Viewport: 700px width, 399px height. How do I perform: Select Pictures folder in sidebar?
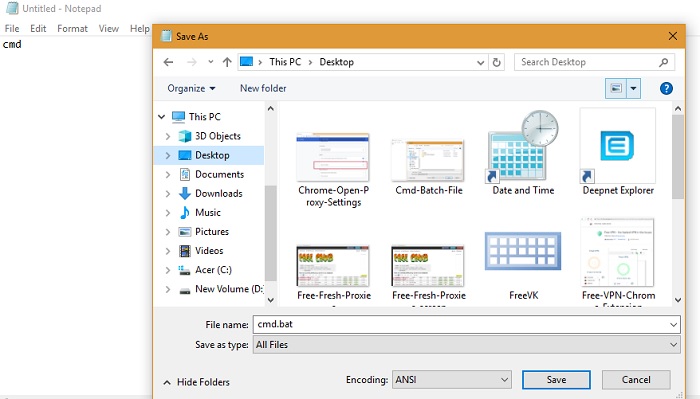[x=204, y=232]
